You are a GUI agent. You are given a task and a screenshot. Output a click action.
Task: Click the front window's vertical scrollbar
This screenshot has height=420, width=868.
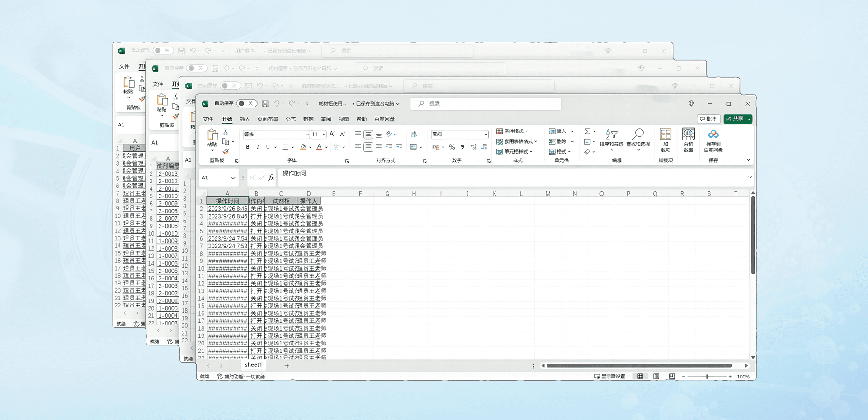(753, 235)
